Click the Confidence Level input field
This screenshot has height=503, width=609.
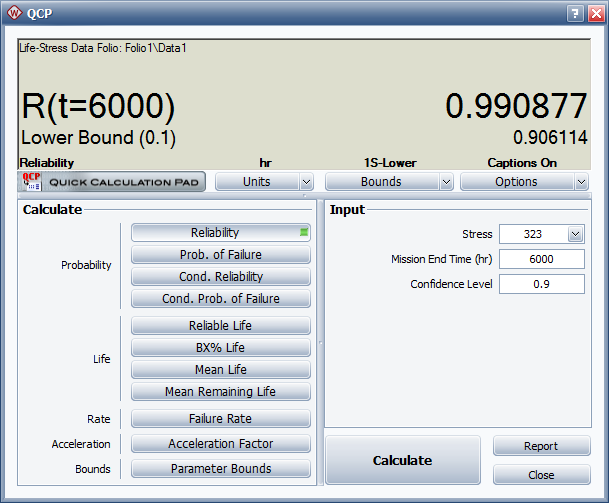click(541, 284)
